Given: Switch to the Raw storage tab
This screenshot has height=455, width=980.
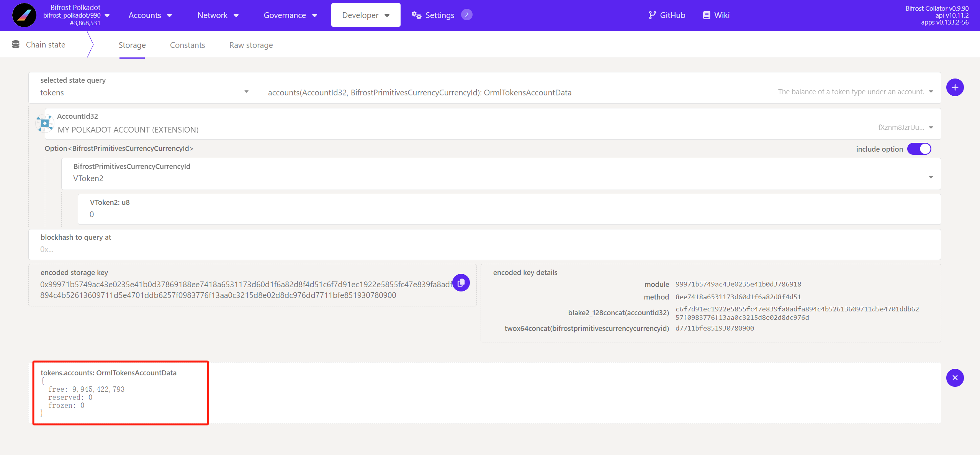Looking at the screenshot, I should [251, 45].
